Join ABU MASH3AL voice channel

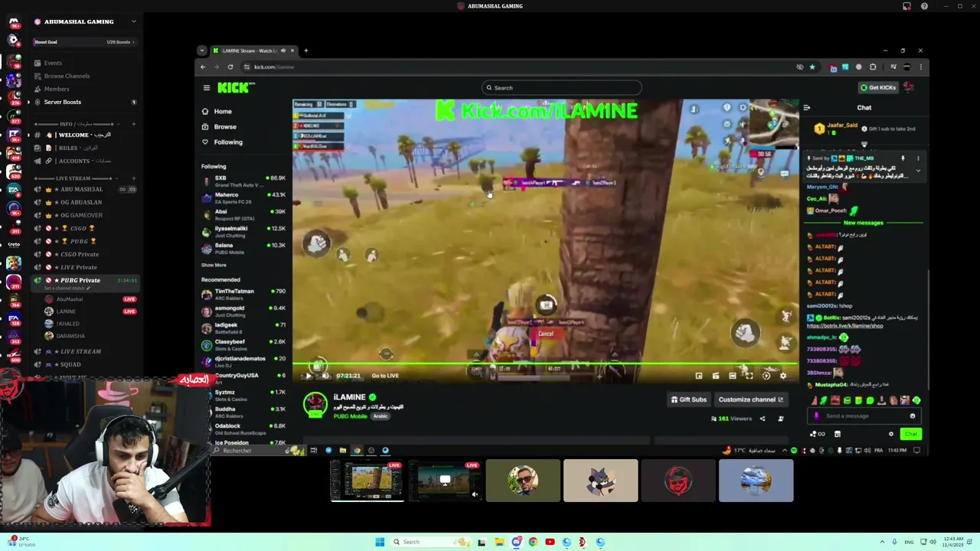point(84,189)
